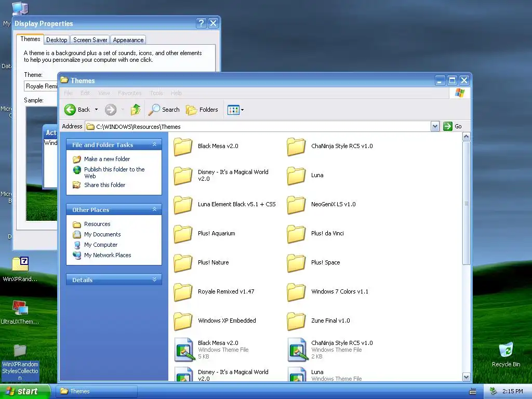Open the Favorites menu

pos(129,93)
